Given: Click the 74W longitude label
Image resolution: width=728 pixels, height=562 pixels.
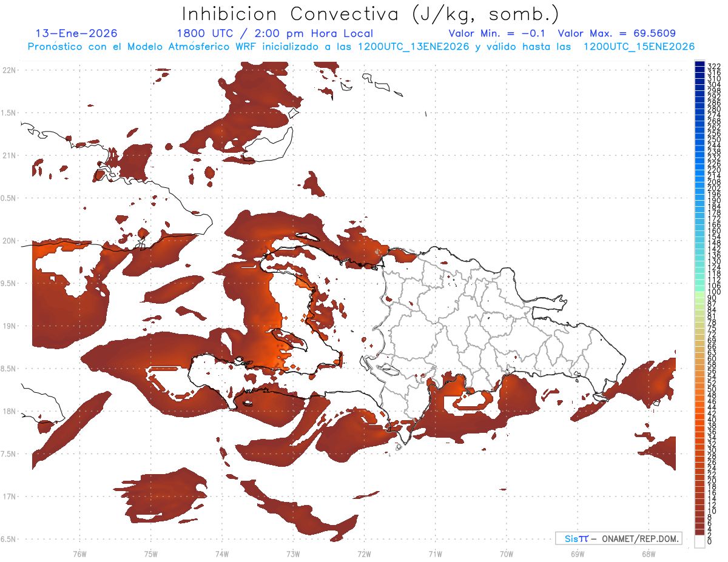Looking at the screenshot, I should coord(221,554).
